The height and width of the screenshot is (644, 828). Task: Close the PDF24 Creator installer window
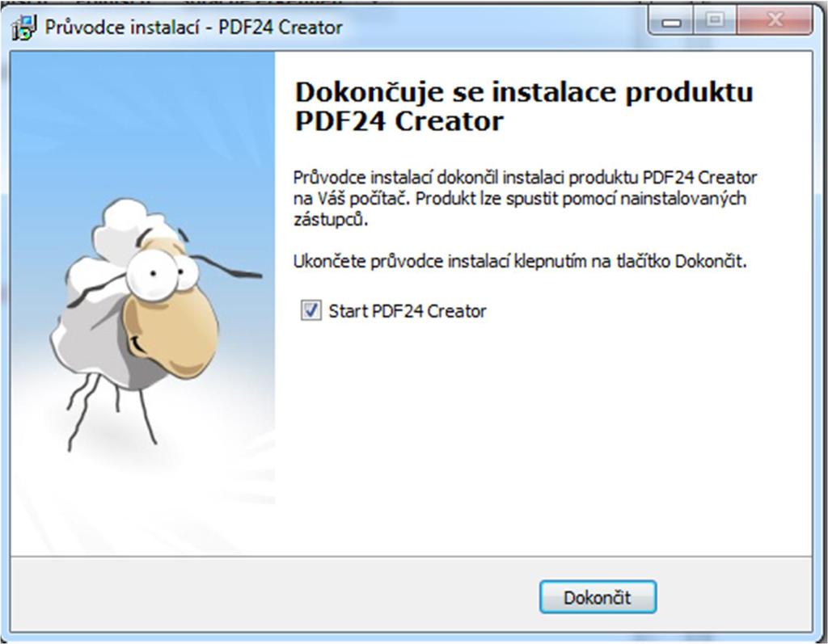pos(774,21)
